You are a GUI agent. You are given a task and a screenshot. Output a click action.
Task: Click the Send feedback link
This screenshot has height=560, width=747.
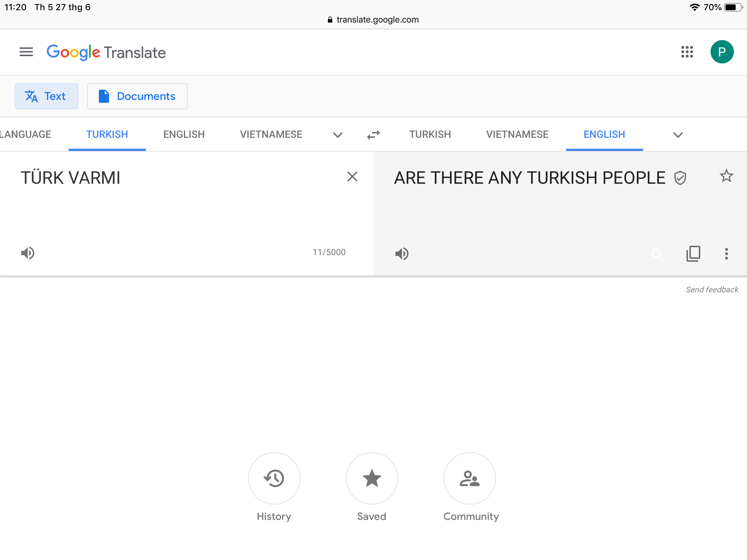point(712,289)
